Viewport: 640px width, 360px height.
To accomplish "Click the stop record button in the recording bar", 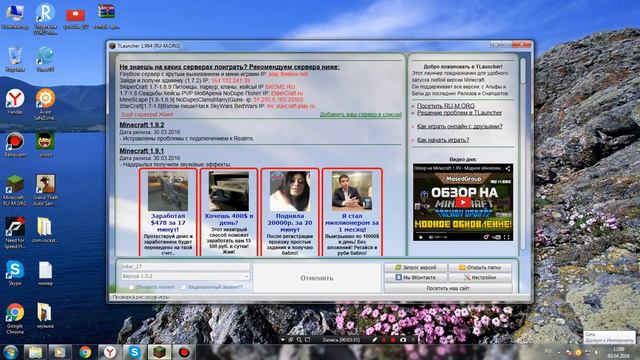I will 393,340.
